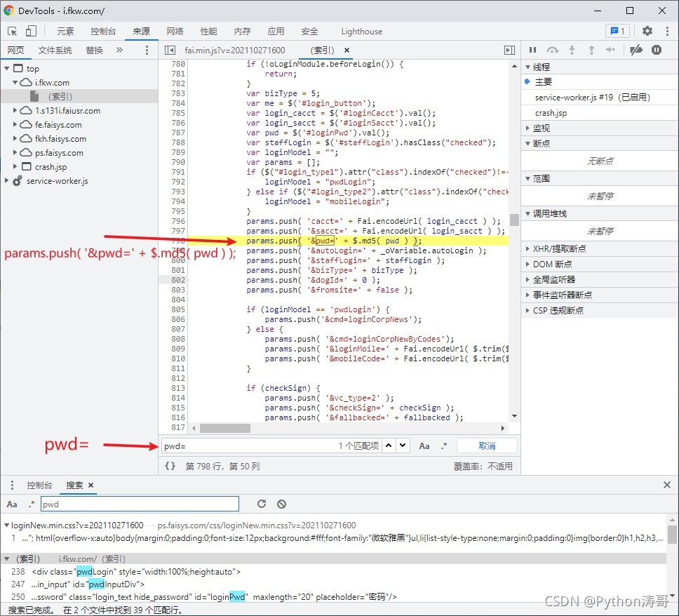This screenshot has height=616, width=679.
Task: Jump to previous search match arrow
Action: pyautogui.click(x=389, y=446)
